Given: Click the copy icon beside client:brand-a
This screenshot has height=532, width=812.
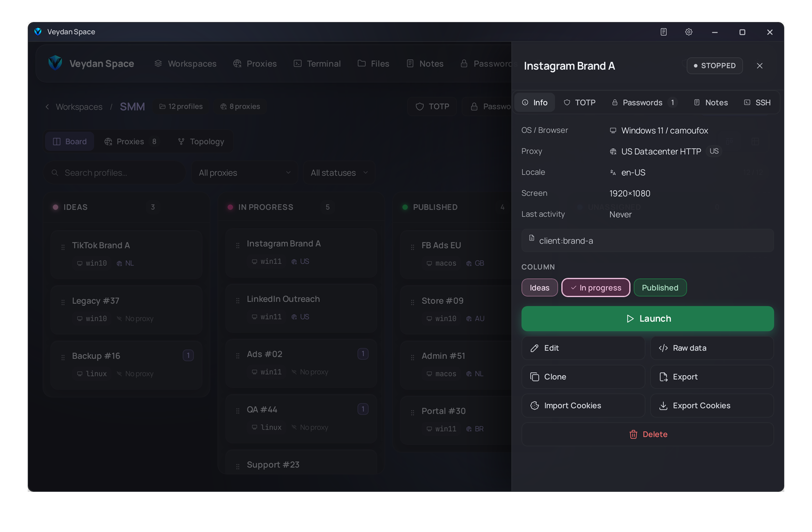Looking at the screenshot, I should coord(532,238).
